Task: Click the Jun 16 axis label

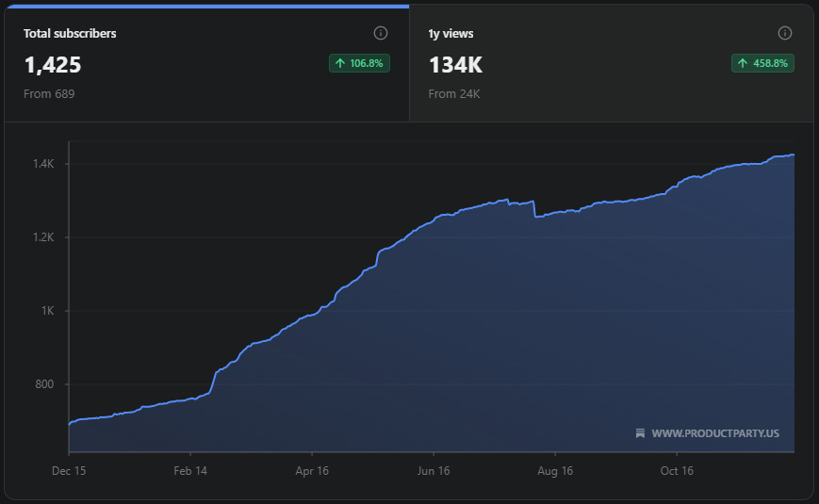Action: [433, 471]
